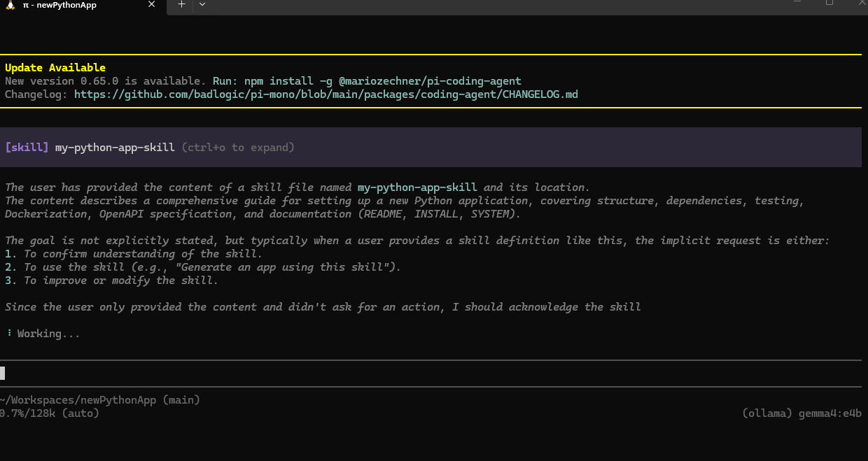The height and width of the screenshot is (461, 868).
Task: Click the spinner icon beside Working...
Action: pos(9,334)
